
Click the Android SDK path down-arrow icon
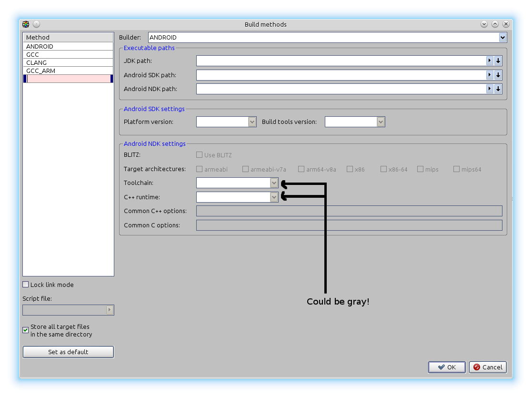tap(498, 75)
